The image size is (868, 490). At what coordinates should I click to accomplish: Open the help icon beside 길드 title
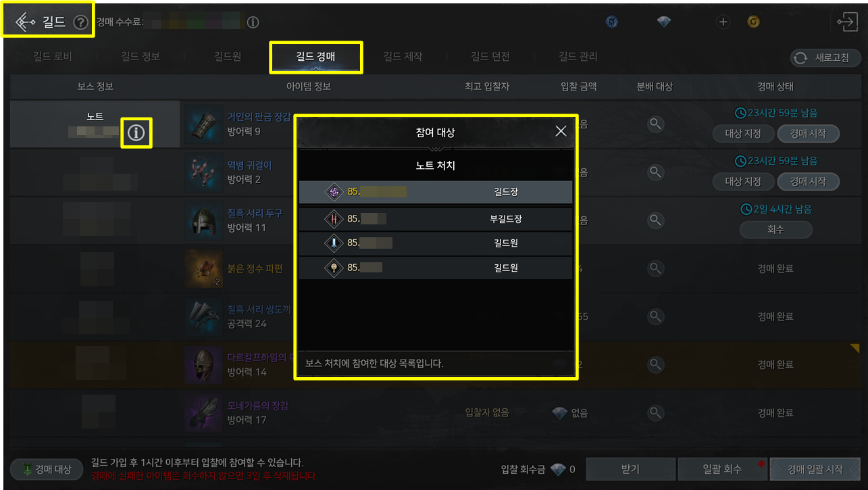(81, 22)
